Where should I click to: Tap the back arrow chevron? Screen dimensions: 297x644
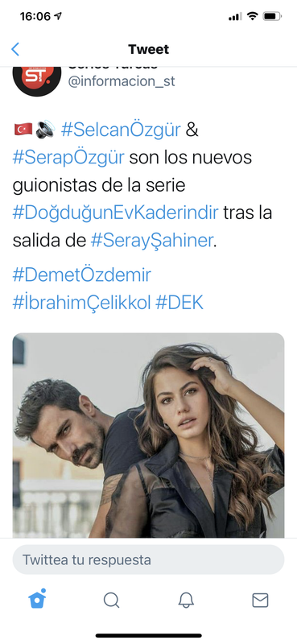coord(15,49)
